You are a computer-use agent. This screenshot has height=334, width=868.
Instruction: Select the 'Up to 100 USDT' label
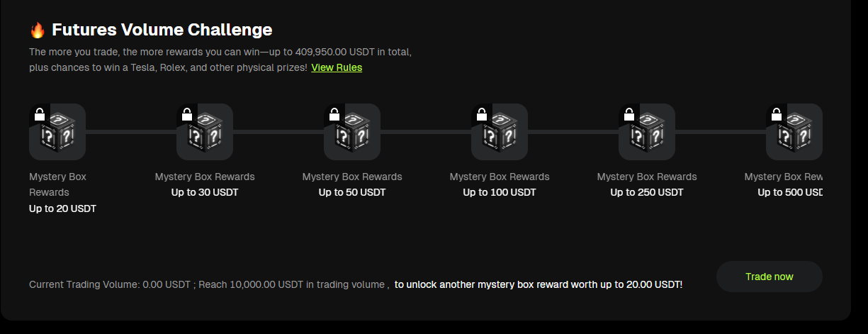[x=500, y=192]
